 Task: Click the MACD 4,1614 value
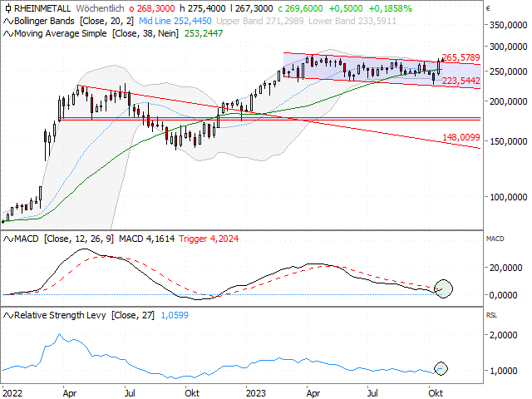146,239
